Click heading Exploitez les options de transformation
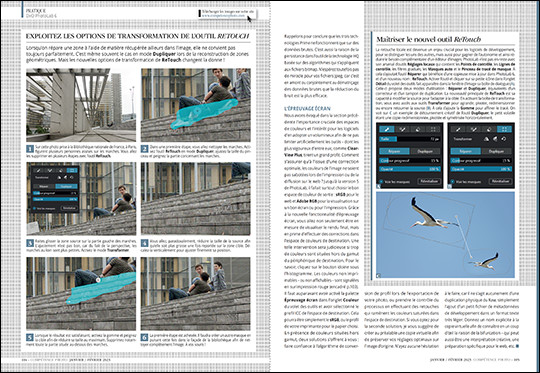 pos(138,36)
